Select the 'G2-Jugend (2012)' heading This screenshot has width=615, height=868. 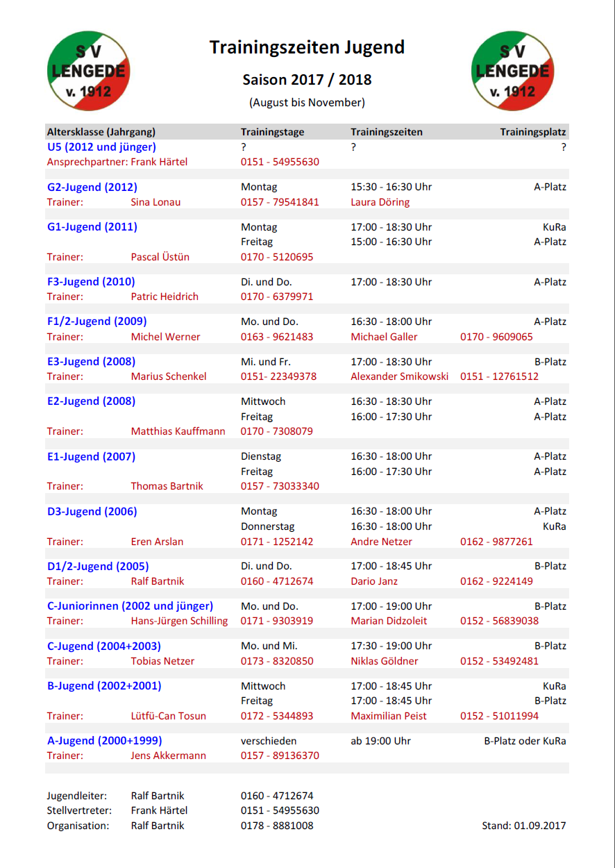[92, 187]
